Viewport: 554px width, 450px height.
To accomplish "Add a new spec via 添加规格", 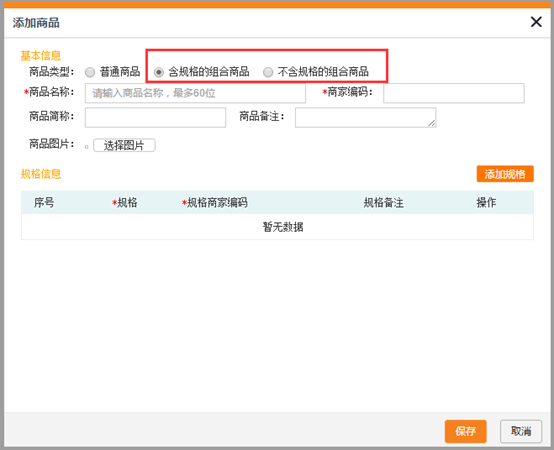I will click(x=505, y=174).
